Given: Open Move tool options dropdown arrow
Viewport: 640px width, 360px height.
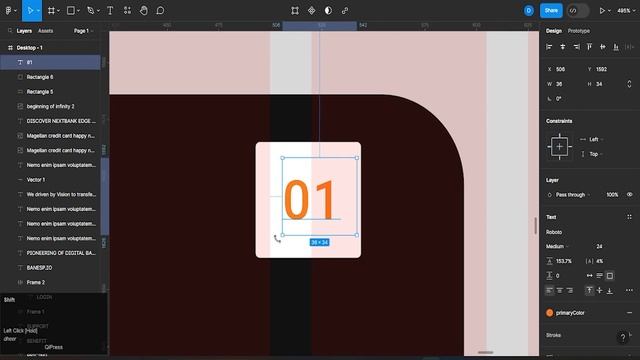Looking at the screenshot, I should click(x=38, y=11).
